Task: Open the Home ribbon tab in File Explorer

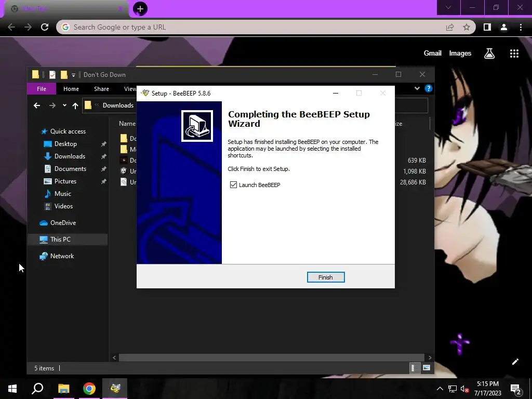Action: [x=71, y=89]
